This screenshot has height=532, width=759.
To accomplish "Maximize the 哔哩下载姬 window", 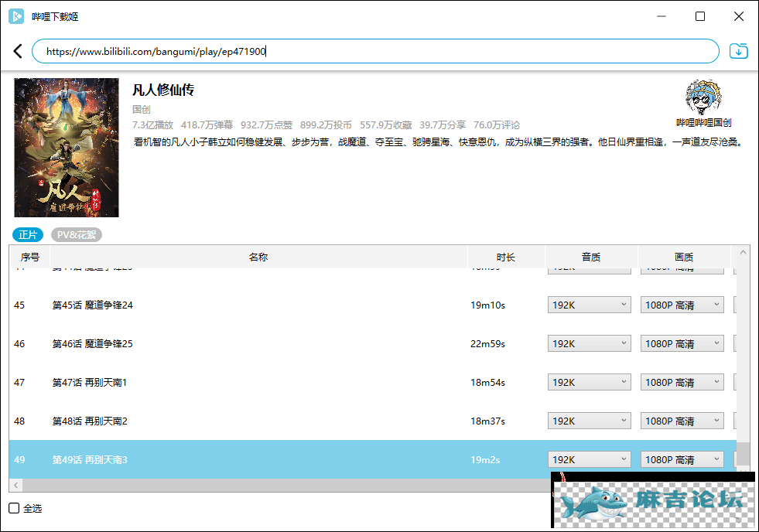I will (x=700, y=16).
